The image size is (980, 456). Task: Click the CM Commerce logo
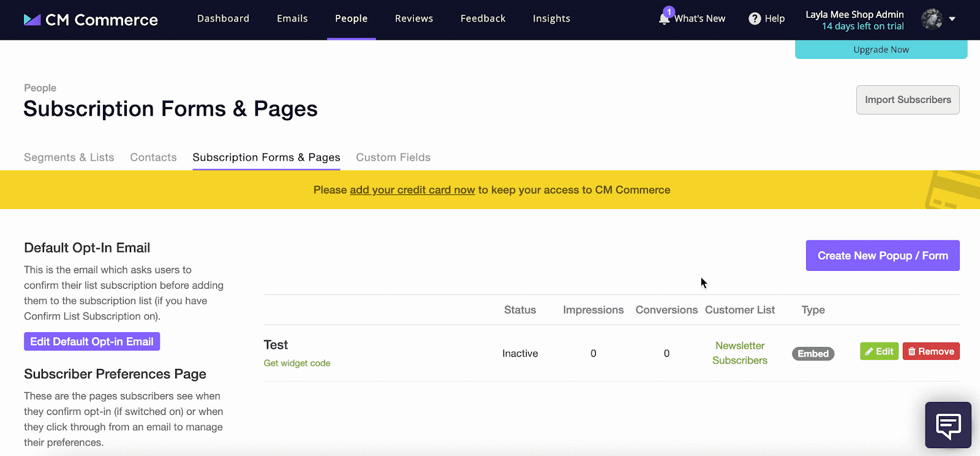91,20
